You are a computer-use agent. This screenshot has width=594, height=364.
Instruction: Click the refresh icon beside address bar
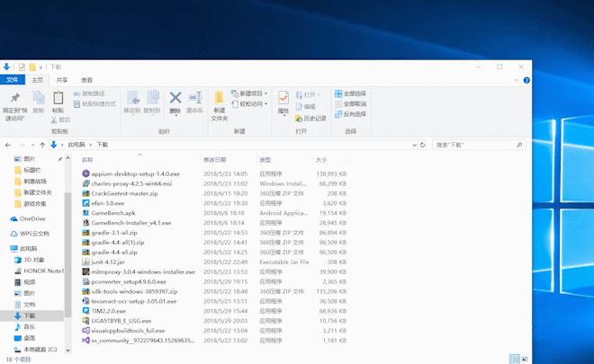click(x=422, y=144)
